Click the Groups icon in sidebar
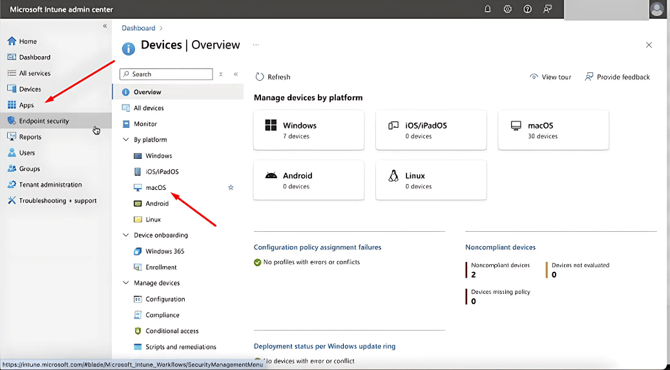Image resolution: width=670 pixels, height=370 pixels. click(x=12, y=169)
